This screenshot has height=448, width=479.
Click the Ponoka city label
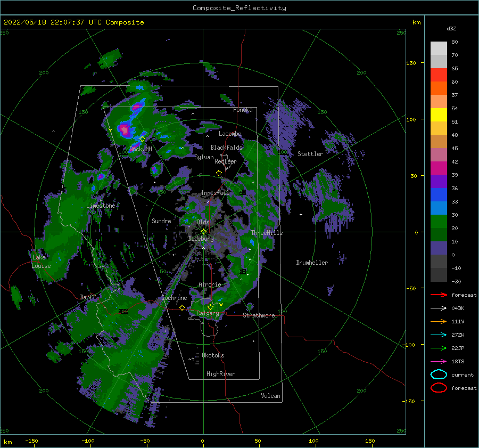click(x=243, y=110)
